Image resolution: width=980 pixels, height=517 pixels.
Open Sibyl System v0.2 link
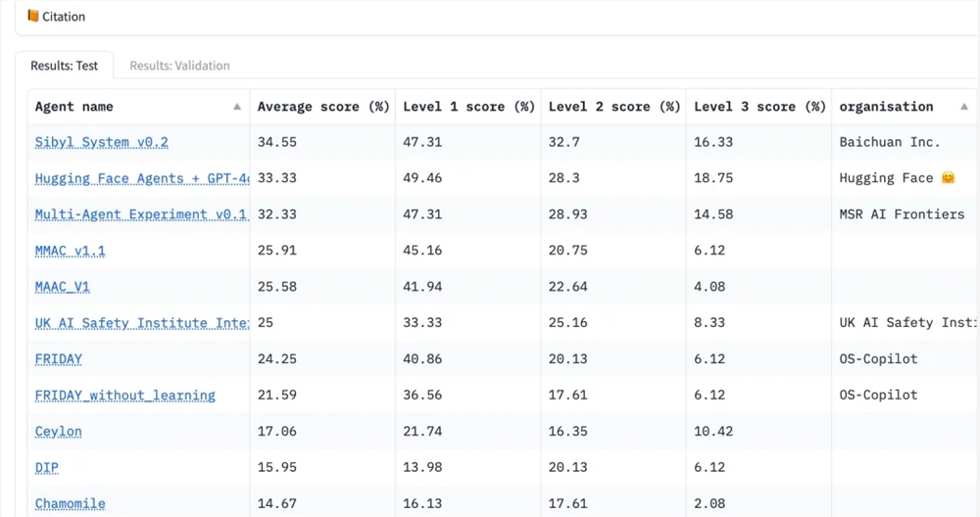pos(101,142)
